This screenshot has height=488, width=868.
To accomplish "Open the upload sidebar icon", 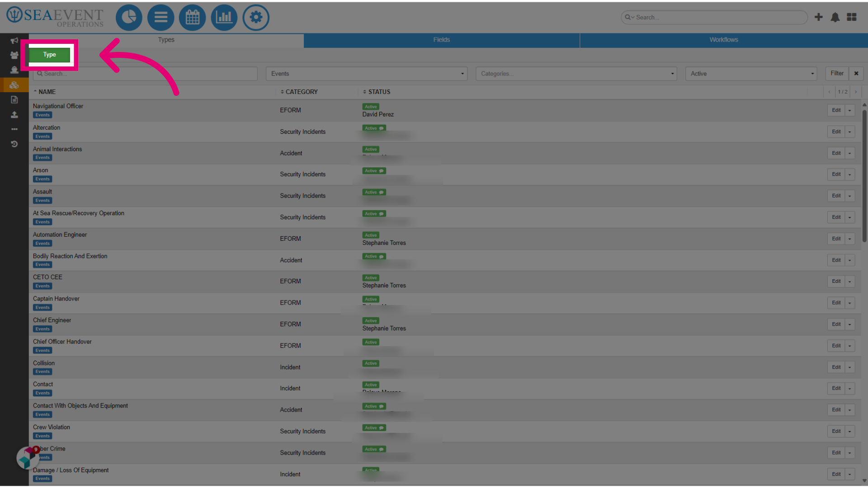I will coord(14,114).
